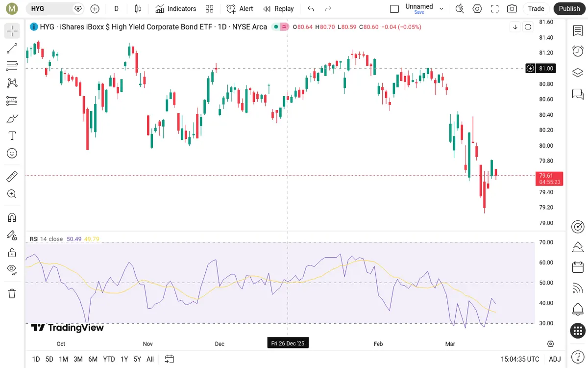The width and height of the screenshot is (588, 368).
Task: Click the HYG symbol search field
Action: [x=55, y=9]
